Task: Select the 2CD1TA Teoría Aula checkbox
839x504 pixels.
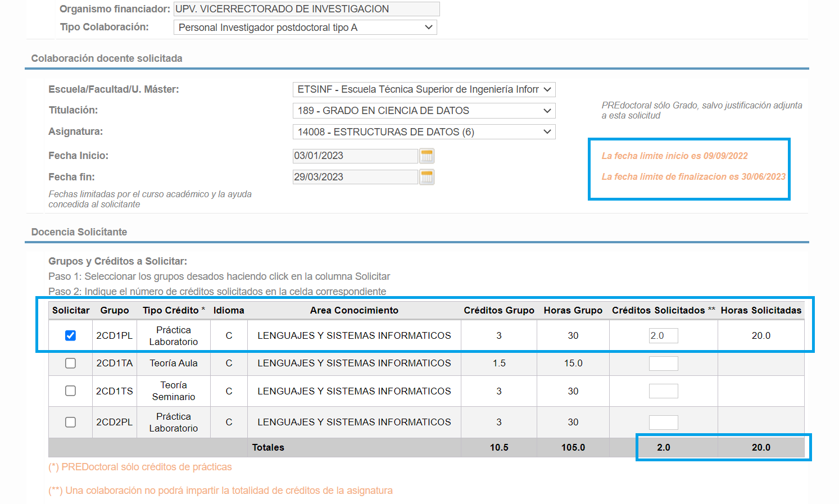Action: coord(70,363)
